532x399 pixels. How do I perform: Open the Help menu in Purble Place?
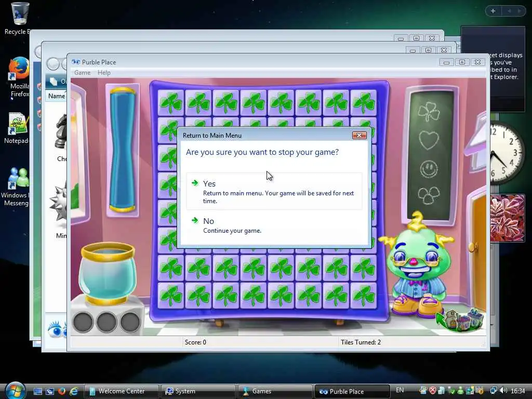pyautogui.click(x=104, y=73)
